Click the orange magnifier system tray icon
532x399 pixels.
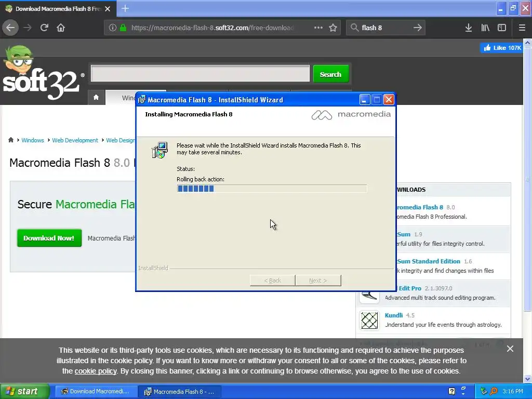coord(494,392)
